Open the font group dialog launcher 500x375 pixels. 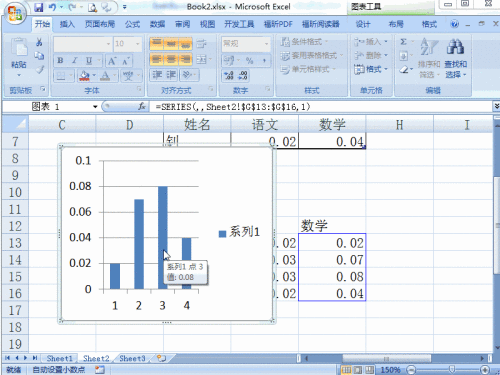(139, 89)
